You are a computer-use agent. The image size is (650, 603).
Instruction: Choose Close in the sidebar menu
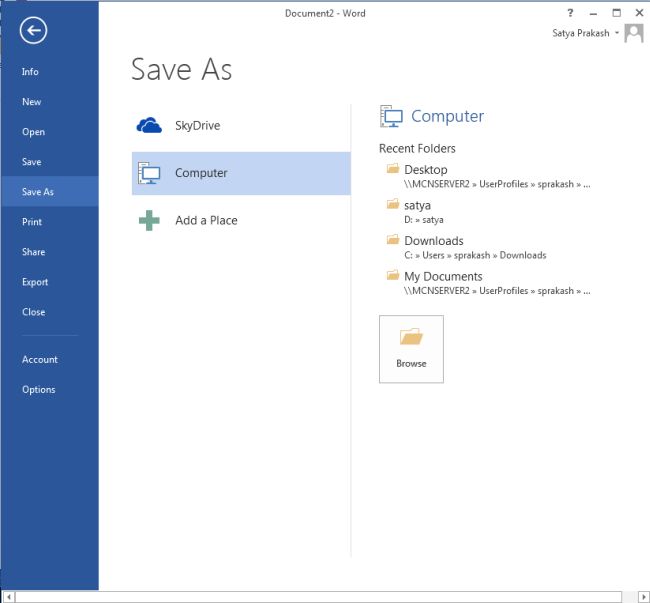pyautogui.click(x=34, y=312)
